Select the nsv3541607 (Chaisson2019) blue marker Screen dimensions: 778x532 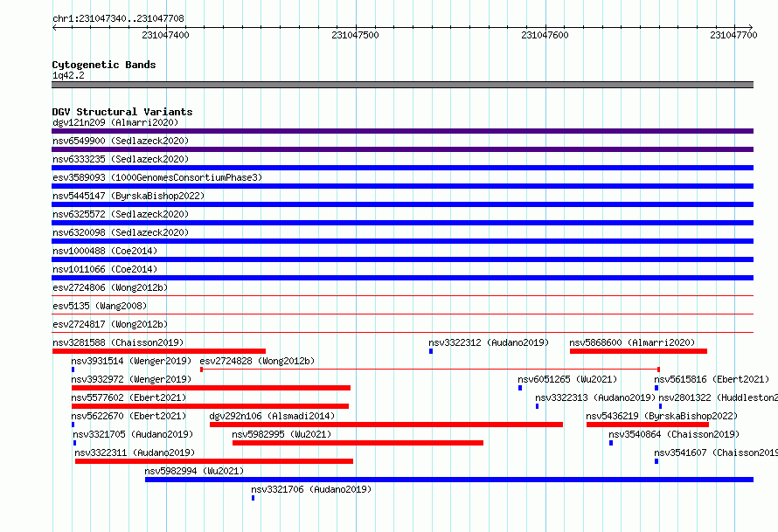[x=656, y=461]
